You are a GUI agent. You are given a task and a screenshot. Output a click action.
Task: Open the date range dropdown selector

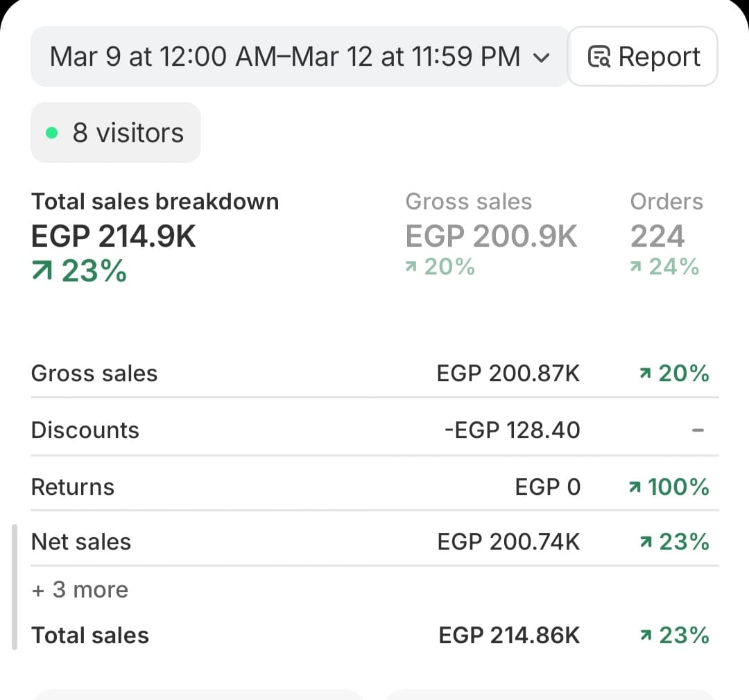tap(298, 57)
